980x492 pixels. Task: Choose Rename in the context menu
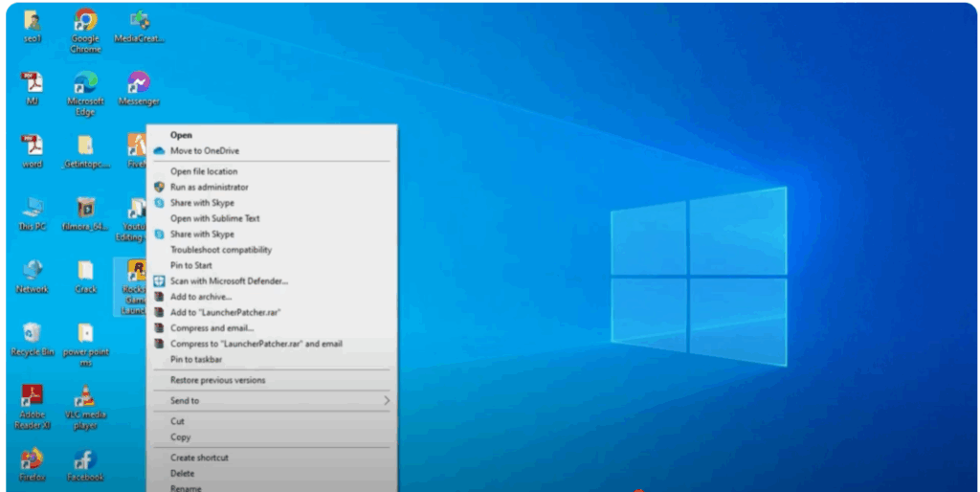point(271,487)
